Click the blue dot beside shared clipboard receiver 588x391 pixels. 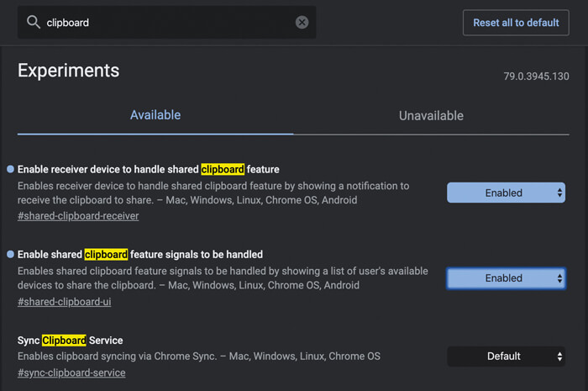pyautogui.click(x=10, y=169)
